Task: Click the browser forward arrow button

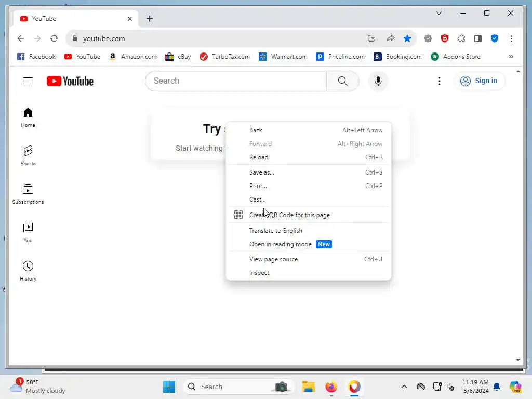Action: coord(37,38)
